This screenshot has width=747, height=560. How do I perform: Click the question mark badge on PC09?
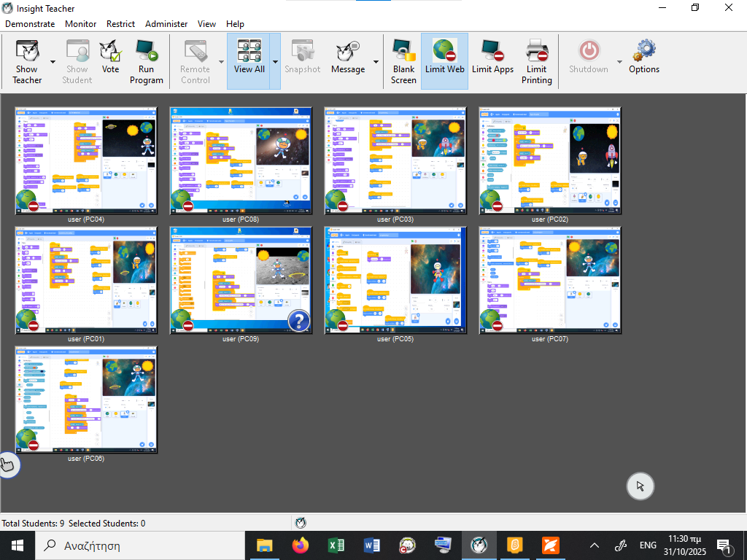pyautogui.click(x=299, y=320)
